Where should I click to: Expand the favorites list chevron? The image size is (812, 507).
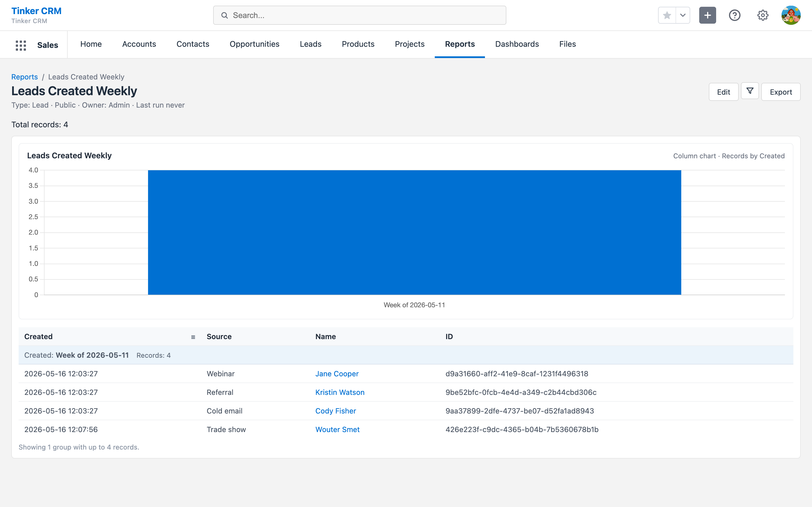point(683,15)
